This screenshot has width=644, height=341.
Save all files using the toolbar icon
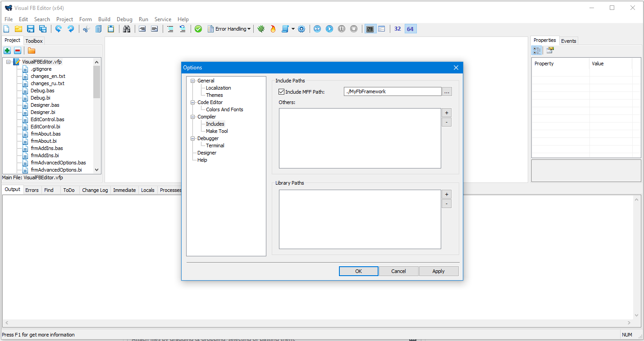coord(42,28)
